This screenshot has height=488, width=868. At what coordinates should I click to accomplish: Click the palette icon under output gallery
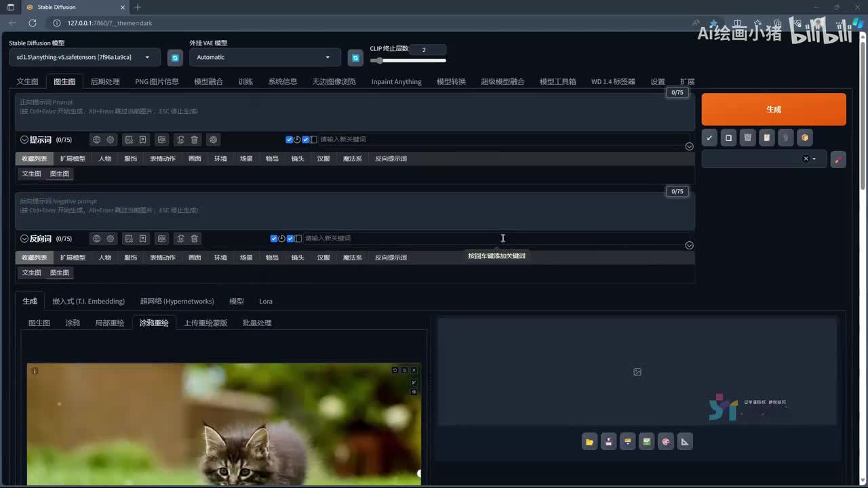point(665,442)
